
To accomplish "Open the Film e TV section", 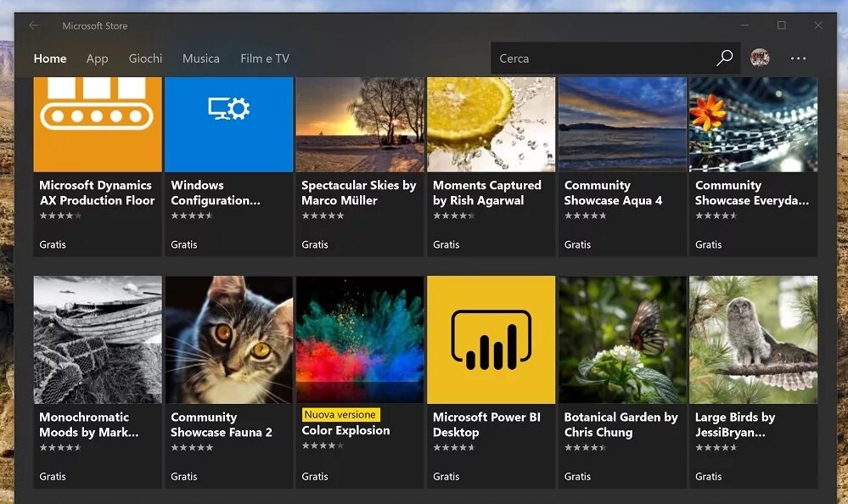I will pyautogui.click(x=264, y=59).
